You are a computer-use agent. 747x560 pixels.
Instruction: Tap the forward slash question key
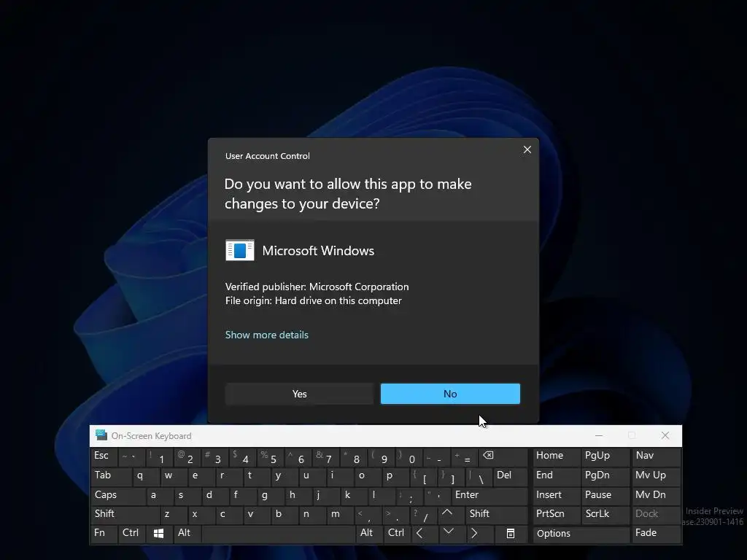pyautogui.click(x=424, y=514)
